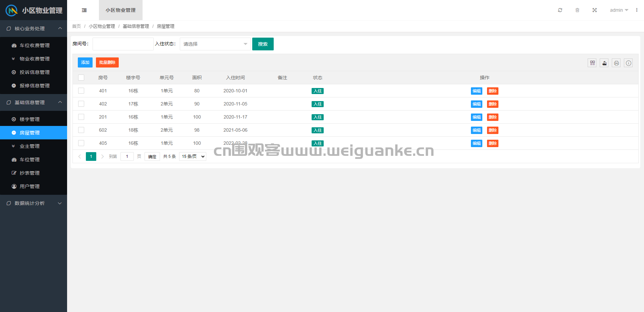Edit the room 402 row
The height and width of the screenshot is (312, 644).
click(477, 104)
